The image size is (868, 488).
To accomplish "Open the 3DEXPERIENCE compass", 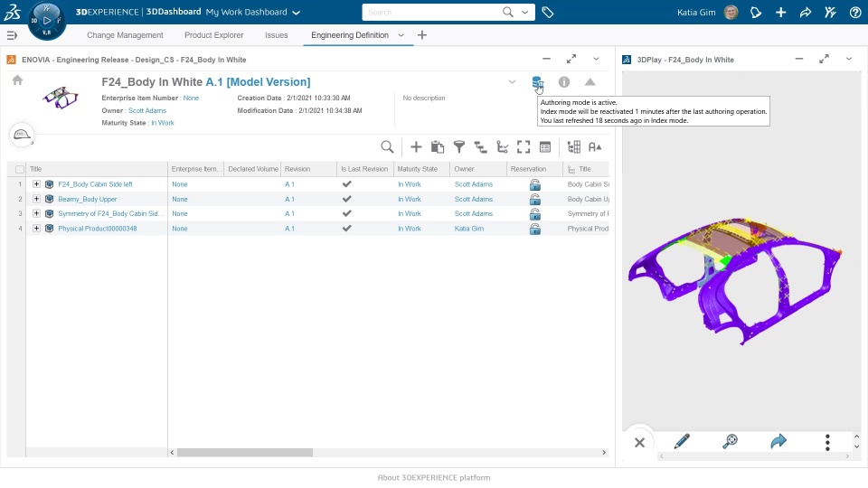I will coord(46,21).
